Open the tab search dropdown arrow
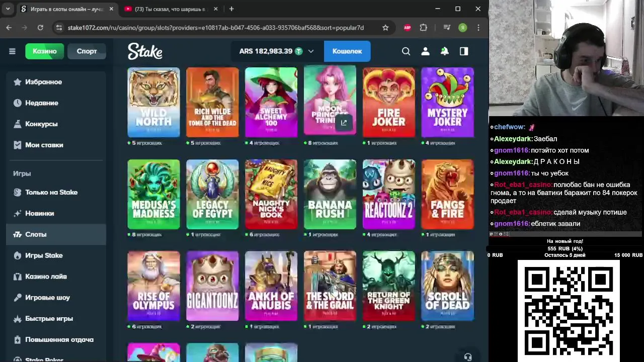The image size is (644, 362). pos(8,9)
